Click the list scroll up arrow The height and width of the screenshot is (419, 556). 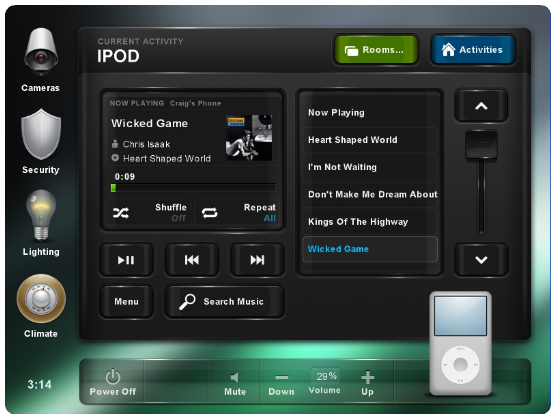481,106
